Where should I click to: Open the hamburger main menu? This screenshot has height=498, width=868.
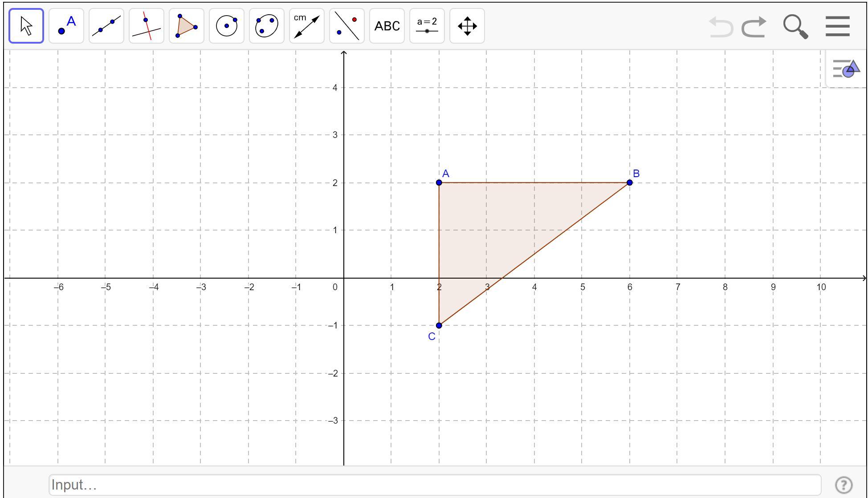pos(838,27)
